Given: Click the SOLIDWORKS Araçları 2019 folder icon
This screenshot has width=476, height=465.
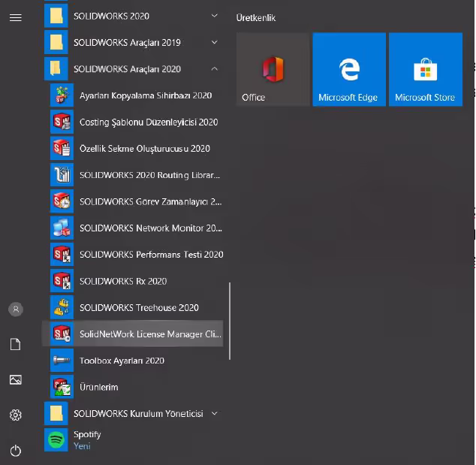Looking at the screenshot, I should 56,42.
